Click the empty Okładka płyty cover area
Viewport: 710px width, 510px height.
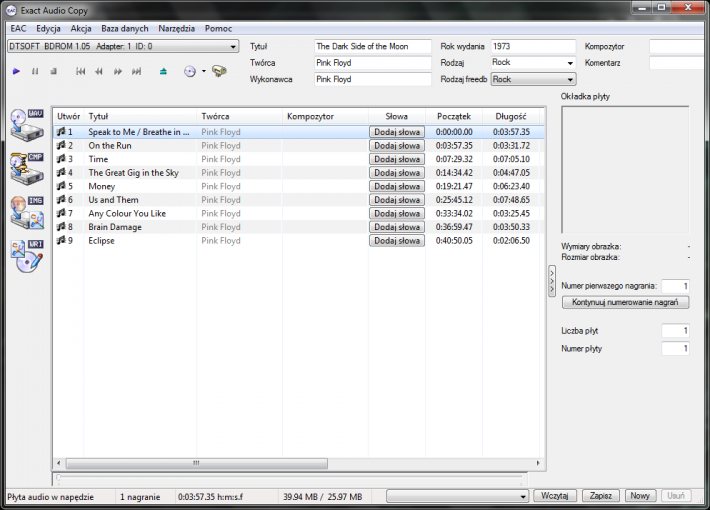[625, 170]
